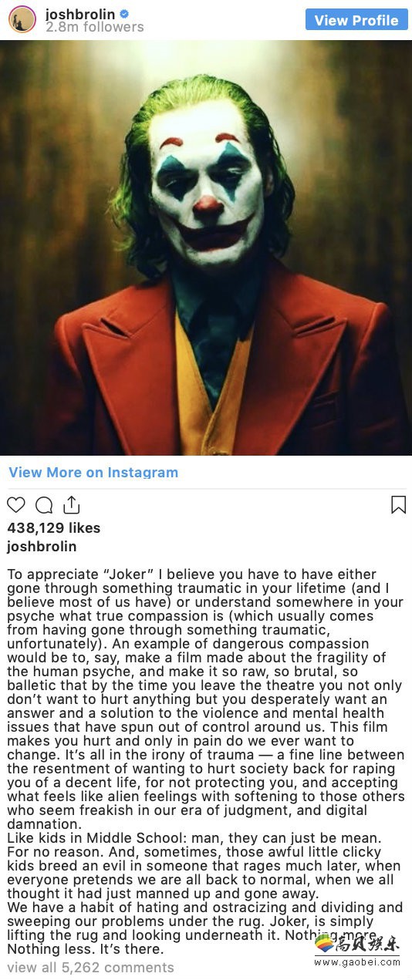412x980 pixels.
Task: Open the joshbrolin username in the header
Action: [80, 14]
